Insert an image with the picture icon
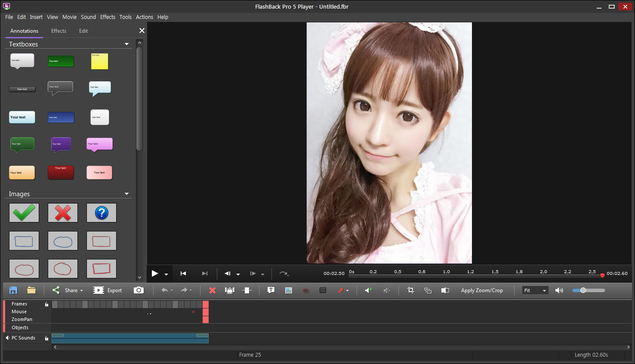The image size is (635, 364). click(x=289, y=290)
